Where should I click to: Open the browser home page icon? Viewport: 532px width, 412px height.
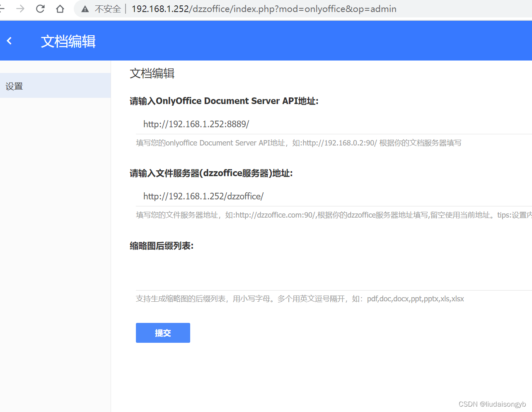pos(60,8)
